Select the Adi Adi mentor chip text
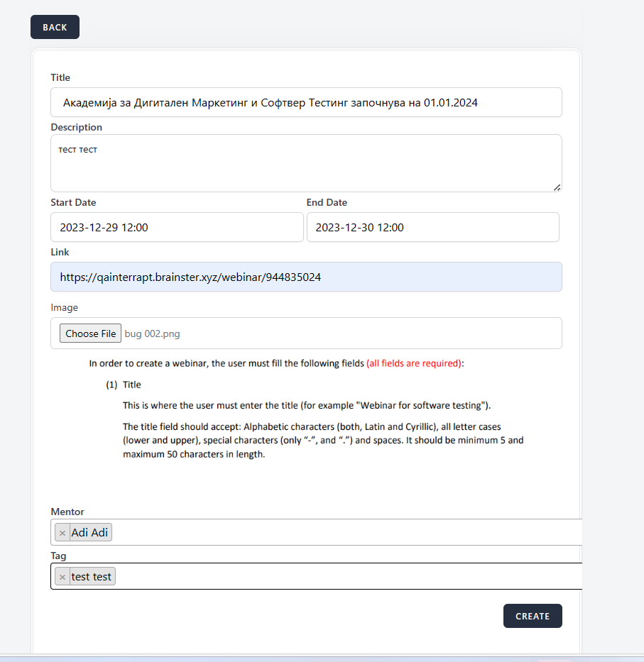Image resolution: width=644 pixels, height=662 pixels. [90, 532]
